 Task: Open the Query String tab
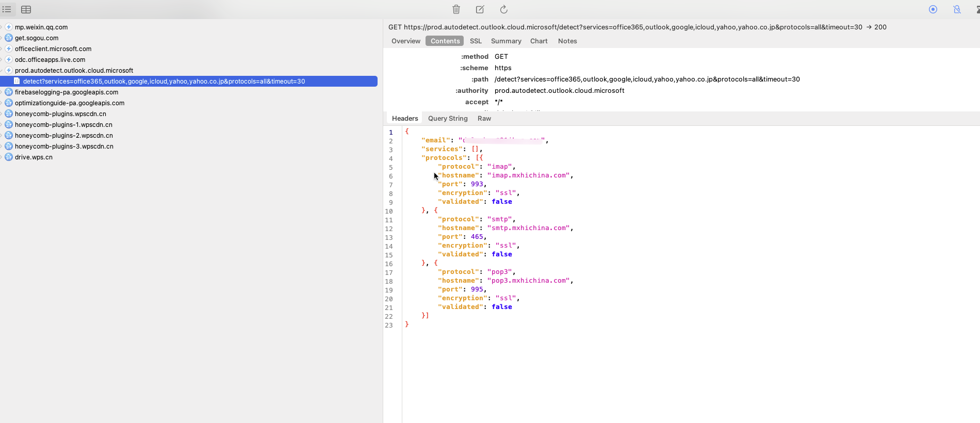point(448,119)
